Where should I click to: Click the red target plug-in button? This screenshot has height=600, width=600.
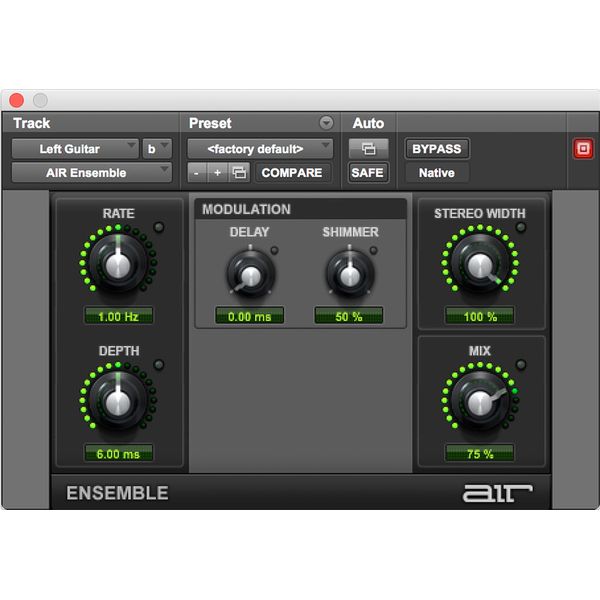point(583,148)
